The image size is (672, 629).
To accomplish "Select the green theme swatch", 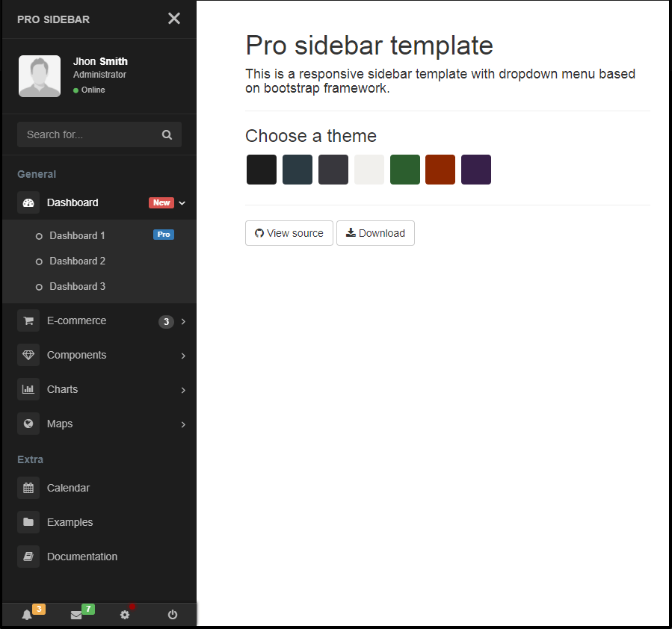I will point(404,170).
